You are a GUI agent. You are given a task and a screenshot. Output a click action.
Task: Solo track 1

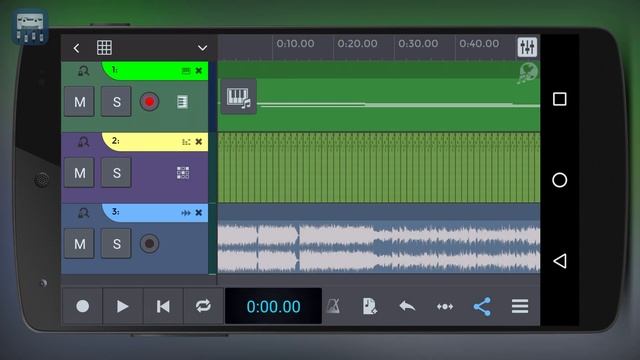pyautogui.click(x=116, y=102)
